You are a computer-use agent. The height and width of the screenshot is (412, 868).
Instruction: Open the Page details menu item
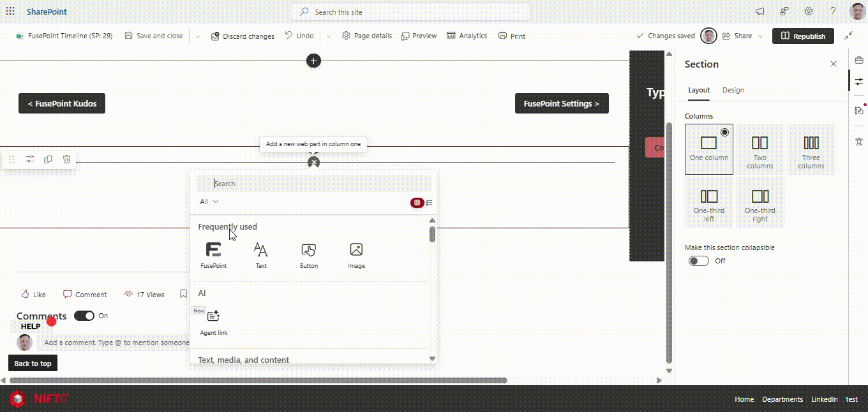click(x=367, y=36)
